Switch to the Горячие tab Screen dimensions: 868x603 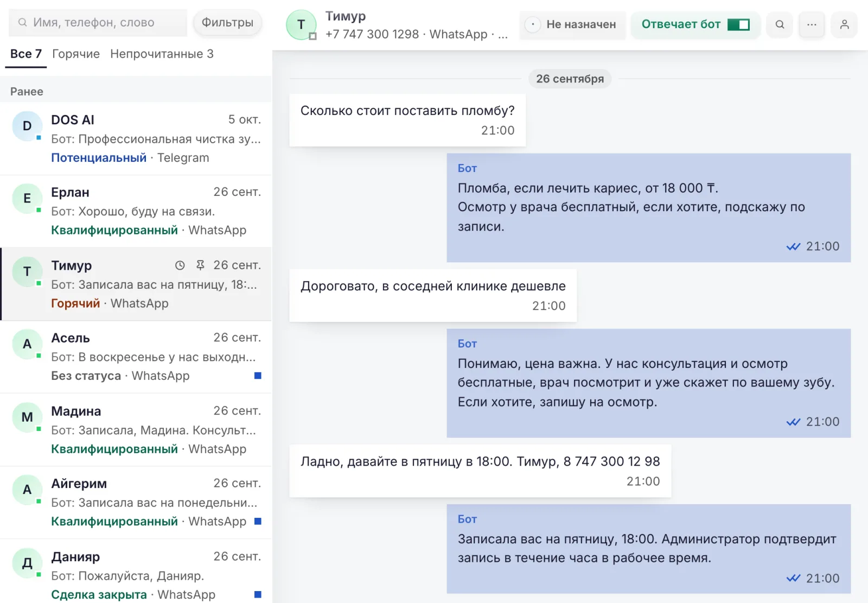76,54
